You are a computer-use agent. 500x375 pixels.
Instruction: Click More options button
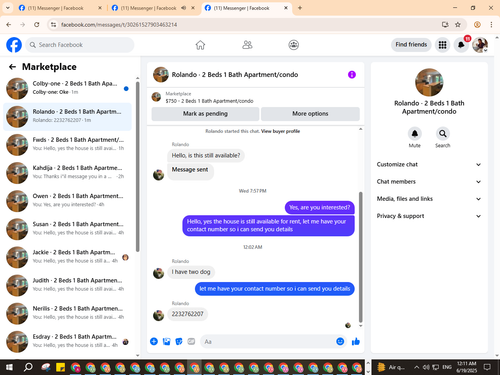point(310,114)
